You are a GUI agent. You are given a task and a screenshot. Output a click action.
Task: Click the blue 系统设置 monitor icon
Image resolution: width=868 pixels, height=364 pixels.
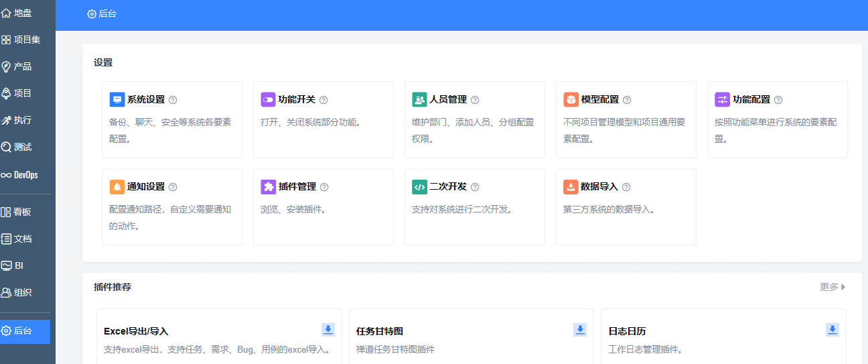coord(117,99)
